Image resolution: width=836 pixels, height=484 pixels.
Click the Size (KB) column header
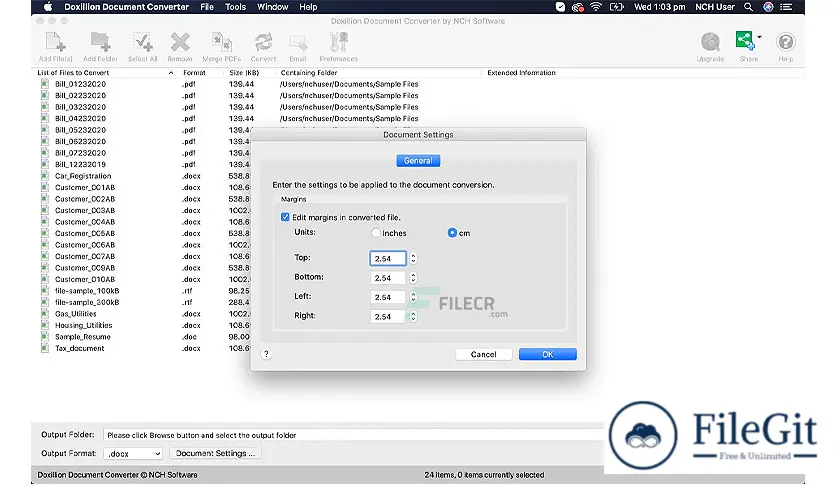click(244, 72)
